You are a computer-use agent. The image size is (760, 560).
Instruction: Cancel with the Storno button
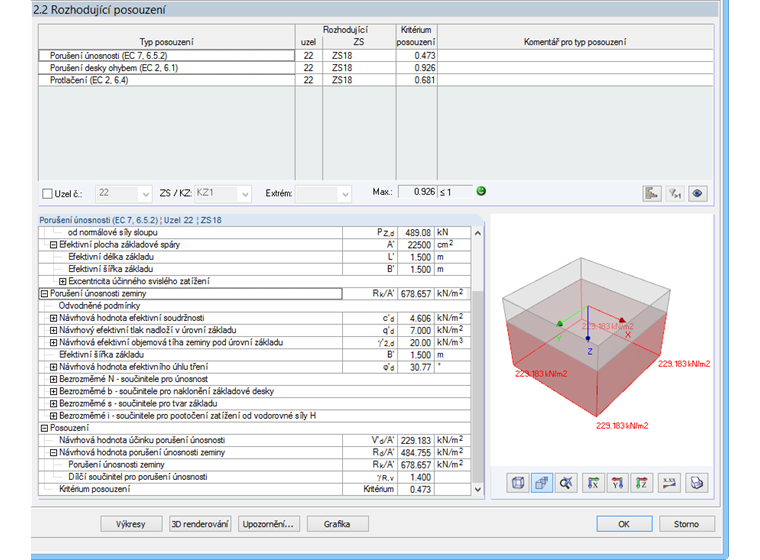686,524
